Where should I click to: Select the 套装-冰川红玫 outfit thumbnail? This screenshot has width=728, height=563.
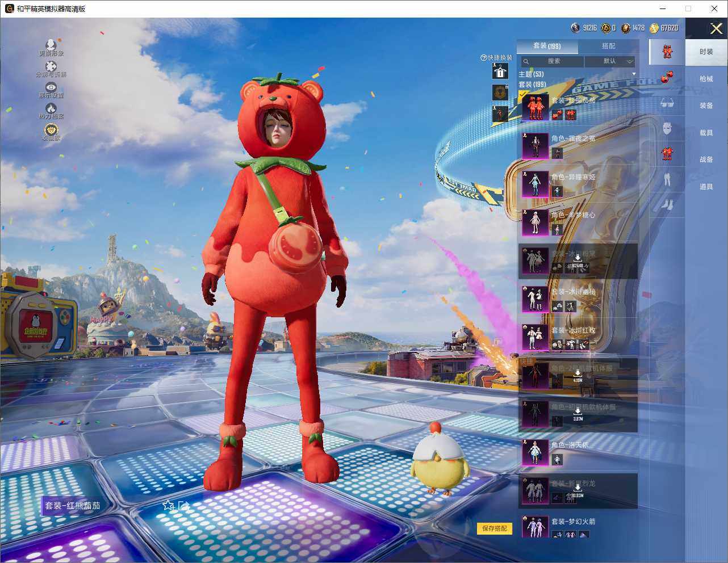click(x=535, y=337)
